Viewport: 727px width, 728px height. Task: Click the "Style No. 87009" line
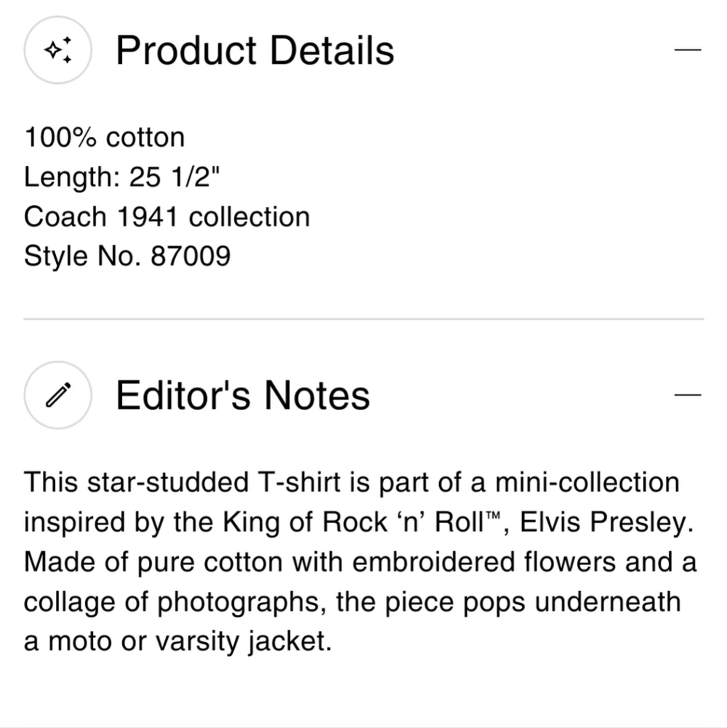[127, 256]
